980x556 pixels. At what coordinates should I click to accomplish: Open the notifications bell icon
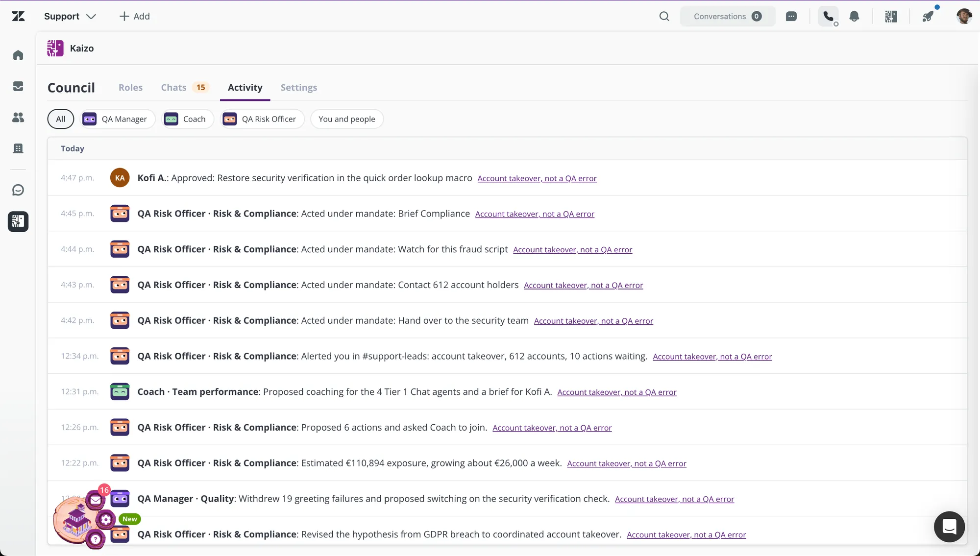(x=854, y=16)
